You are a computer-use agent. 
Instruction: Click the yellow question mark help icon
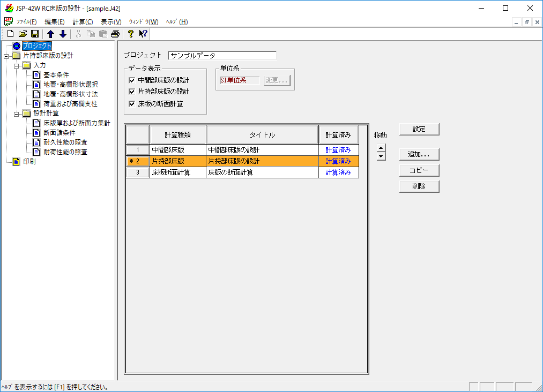coord(130,34)
